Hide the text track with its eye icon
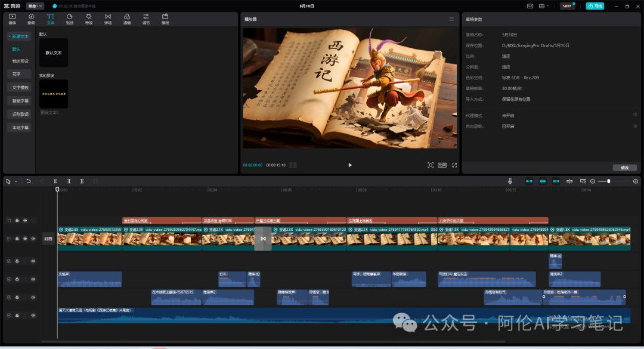 coord(25,221)
